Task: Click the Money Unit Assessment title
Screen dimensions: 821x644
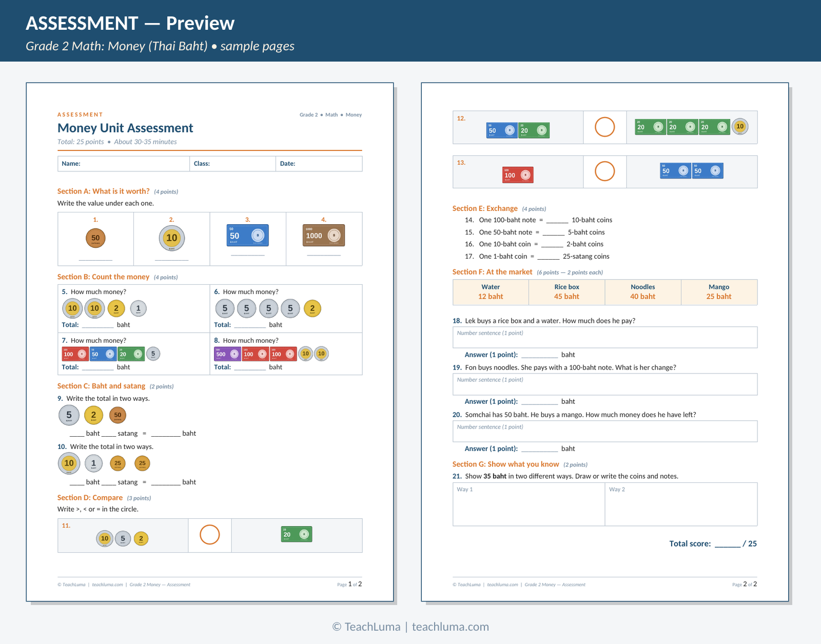Action: click(125, 128)
